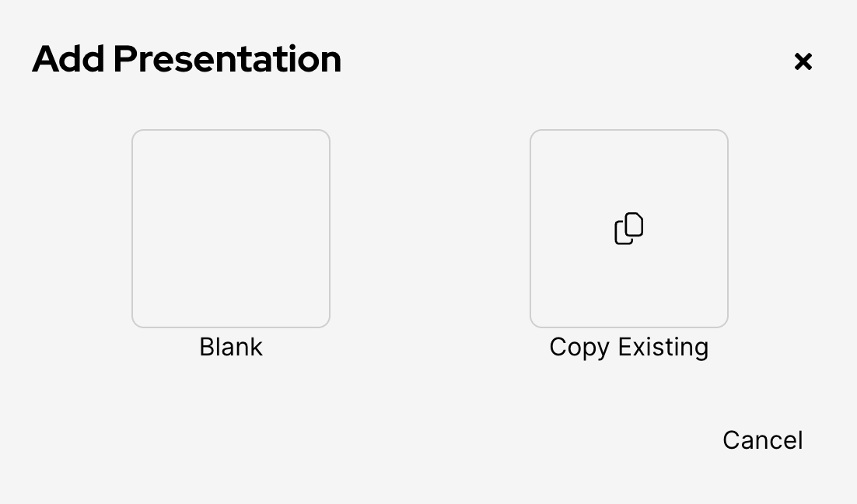Cancel adding a presentation

point(762,440)
